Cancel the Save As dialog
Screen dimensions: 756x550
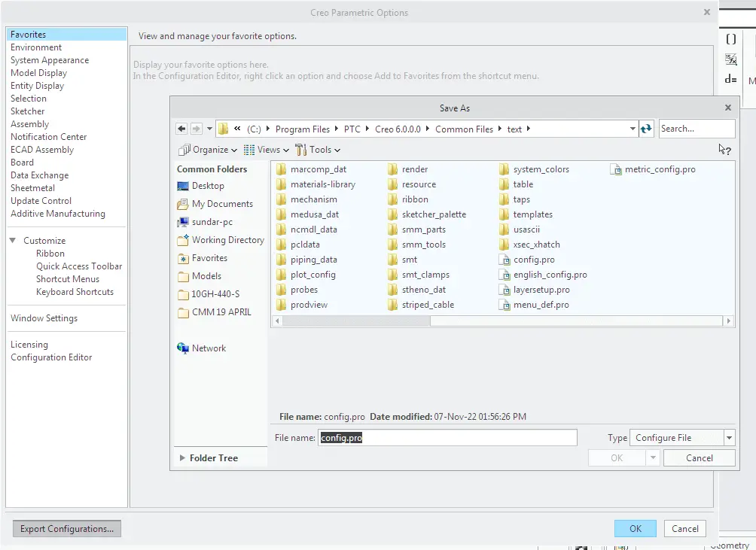(699, 458)
